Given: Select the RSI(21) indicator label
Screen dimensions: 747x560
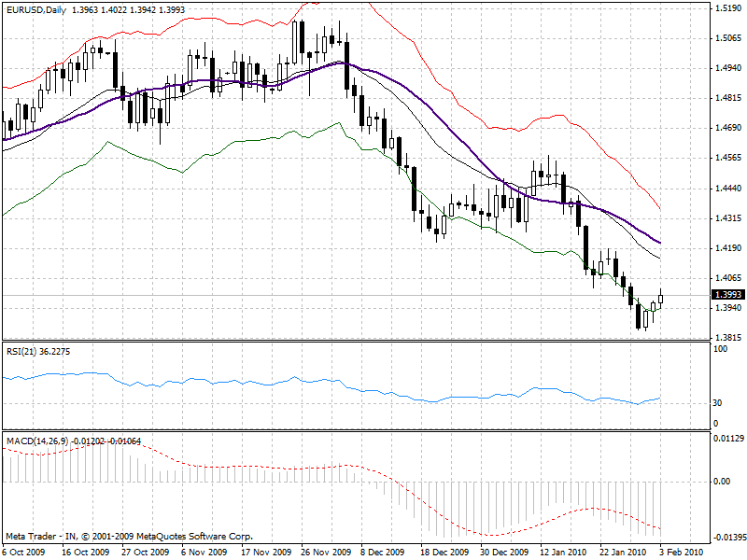Looking at the screenshot, I should click(x=22, y=351).
